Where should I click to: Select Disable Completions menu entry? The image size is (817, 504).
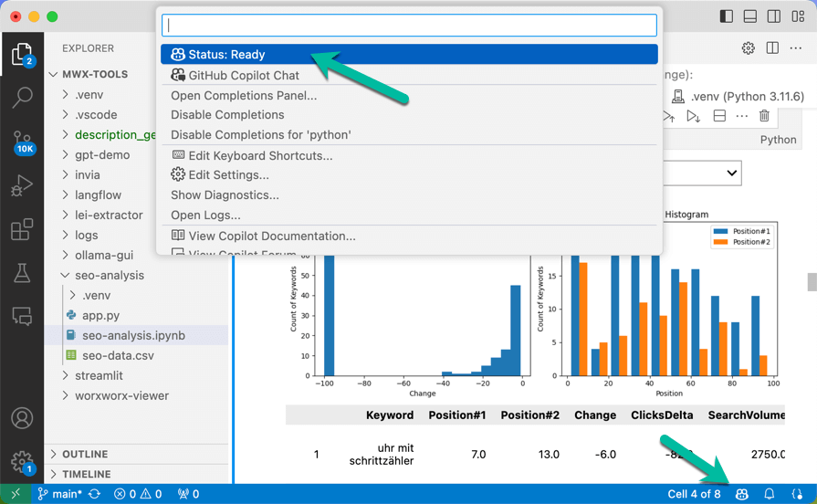point(227,115)
